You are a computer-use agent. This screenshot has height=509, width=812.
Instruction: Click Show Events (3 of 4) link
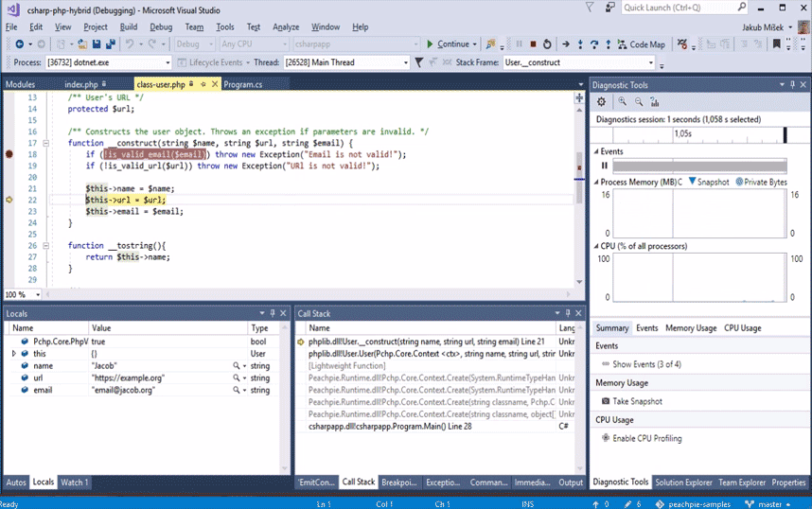[x=646, y=364]
